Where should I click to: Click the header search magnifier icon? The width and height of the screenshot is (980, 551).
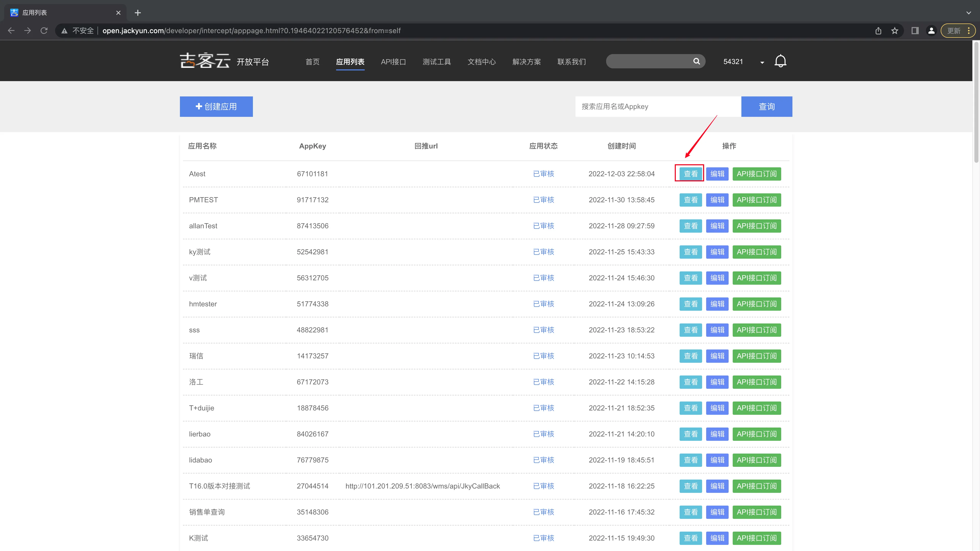(x=696, y=61)
